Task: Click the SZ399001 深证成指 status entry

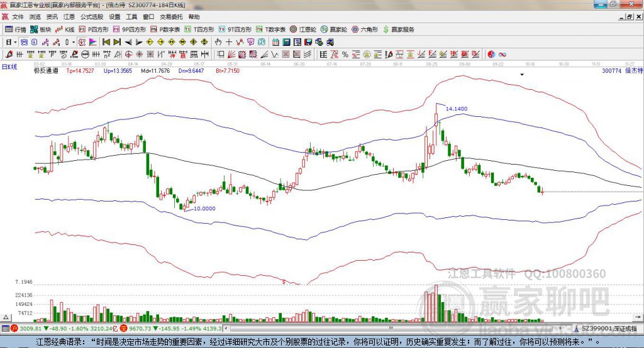Action: click(606, 329)
